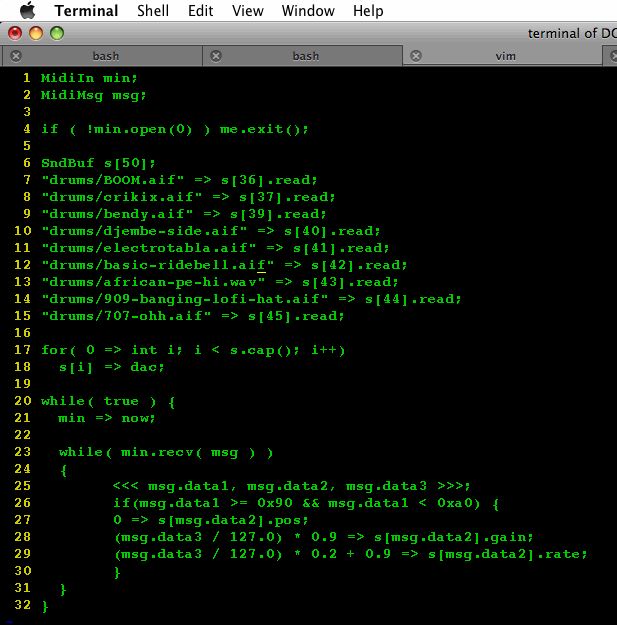The height and width of the screenshot is (625, 617).
Task: Click 'msg.data3 >>>;' on line 25
Action: (408, 486)
